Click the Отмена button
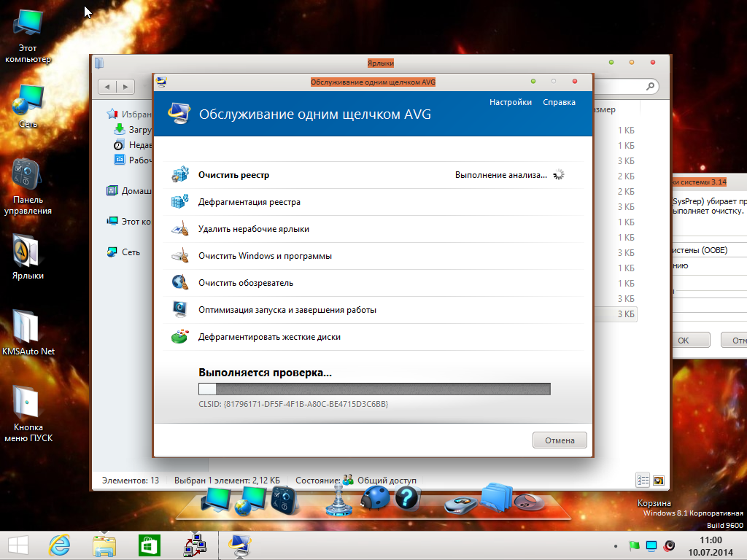This screenshot has width=747, height=560. click(560, 440)
